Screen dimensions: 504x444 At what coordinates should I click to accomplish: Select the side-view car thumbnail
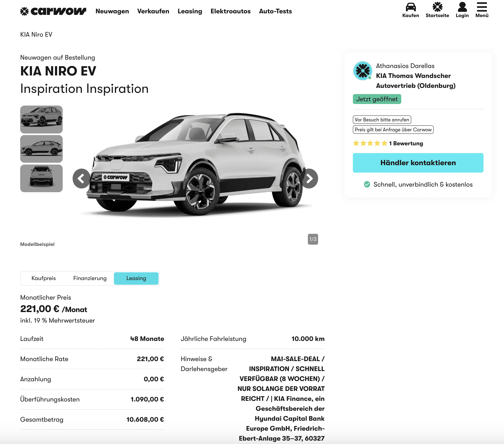42,149
